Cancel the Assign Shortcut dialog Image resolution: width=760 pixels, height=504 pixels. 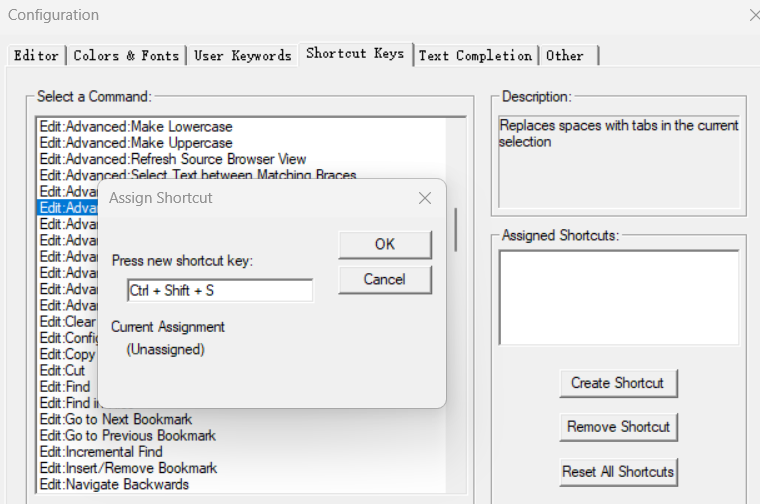coord(385,279)
